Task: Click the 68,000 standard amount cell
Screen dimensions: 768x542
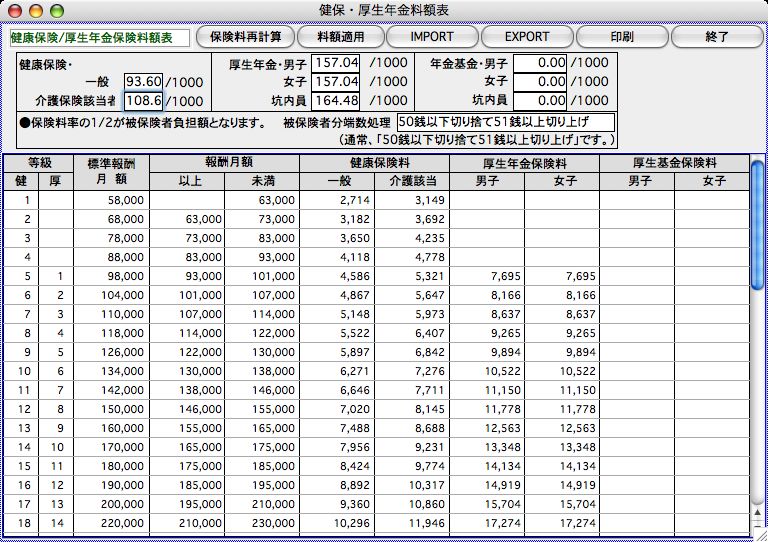Action: coord(111,219)
